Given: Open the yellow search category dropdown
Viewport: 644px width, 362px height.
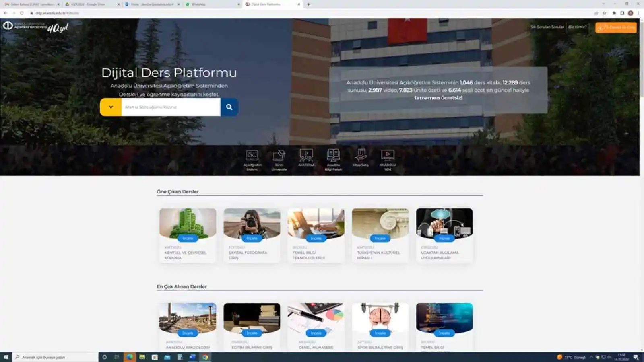Looking at the screenshot, I should [x=111, y=107].
